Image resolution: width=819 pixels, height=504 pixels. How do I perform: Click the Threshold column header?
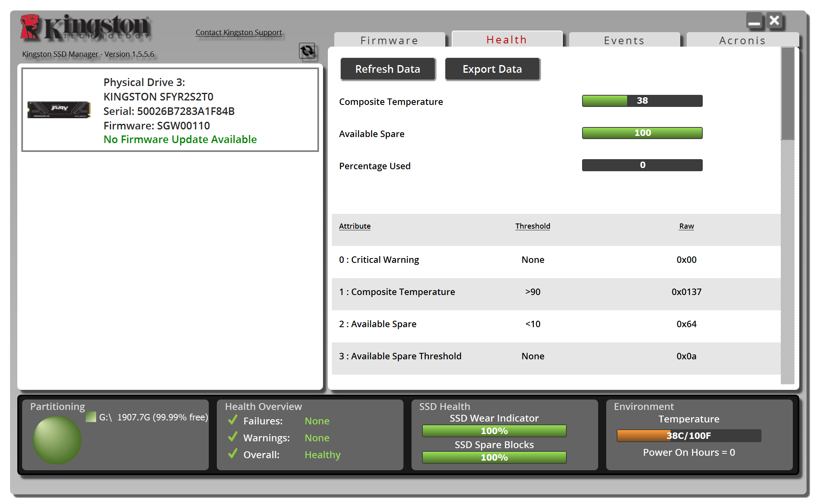click(x=533, y=226)
